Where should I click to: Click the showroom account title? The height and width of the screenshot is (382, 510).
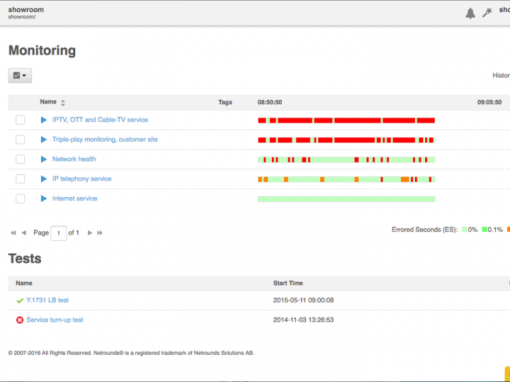click(x=26, y=10)
